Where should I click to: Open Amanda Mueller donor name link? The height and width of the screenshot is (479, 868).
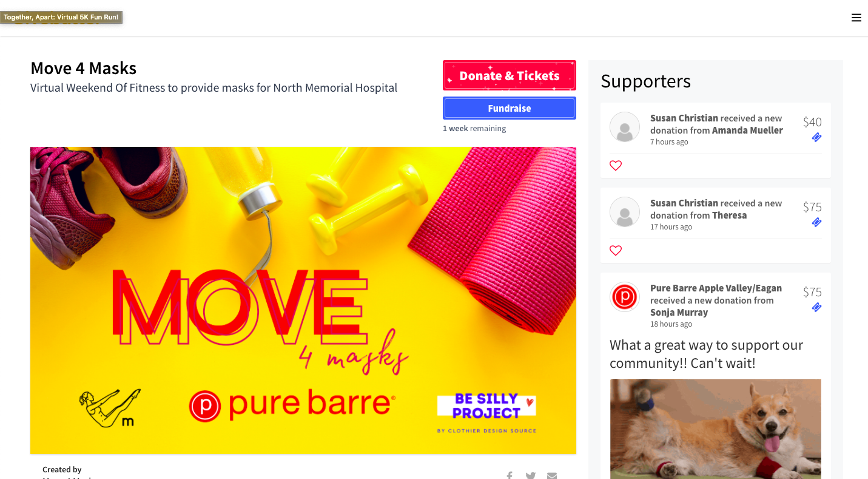tap(747, 130)
